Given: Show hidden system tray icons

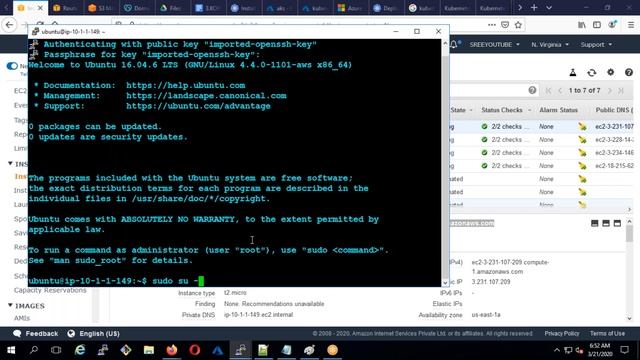Looking at the screenshot, I should pos(557,350).
